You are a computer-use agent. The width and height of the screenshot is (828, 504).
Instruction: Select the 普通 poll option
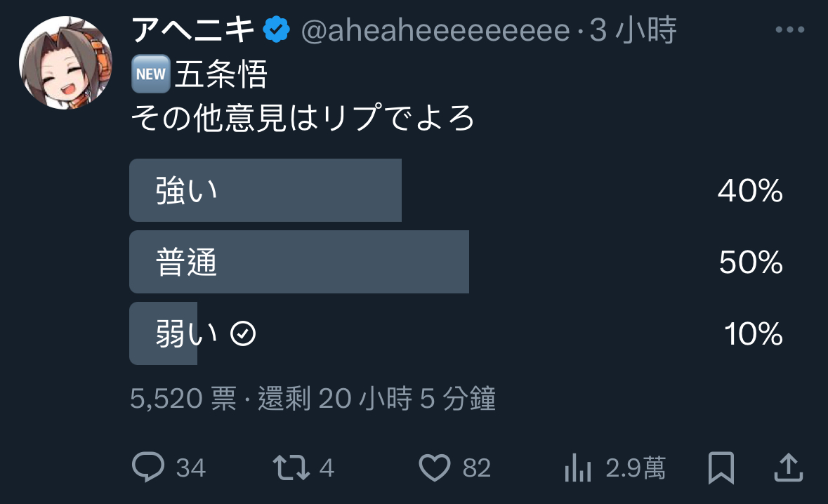[x=458, y=262]
